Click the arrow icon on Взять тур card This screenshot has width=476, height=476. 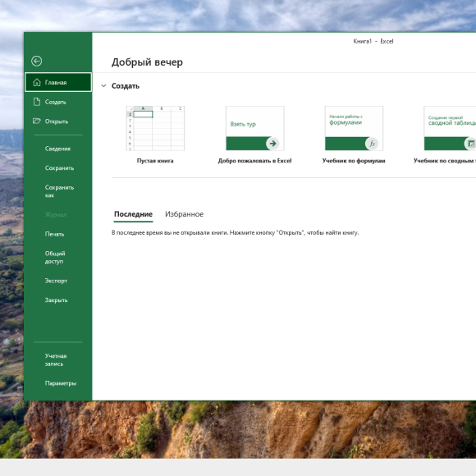pos(272,144)
